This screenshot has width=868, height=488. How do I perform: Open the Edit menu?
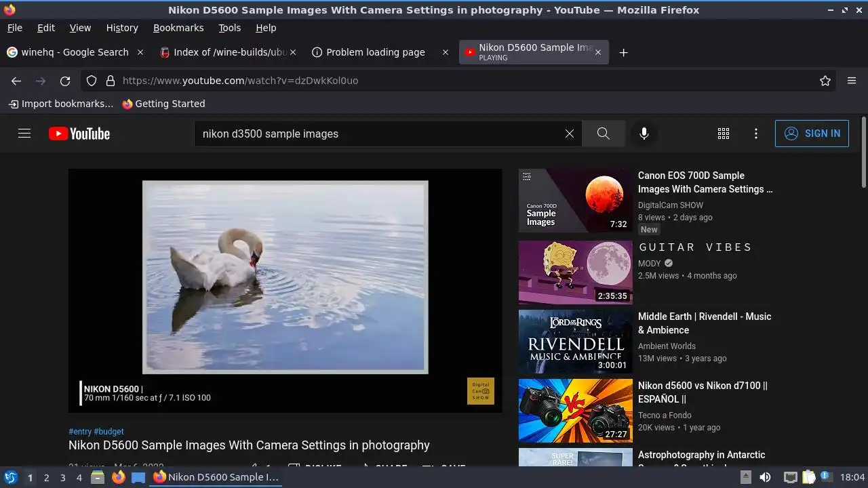pos(46,28)
